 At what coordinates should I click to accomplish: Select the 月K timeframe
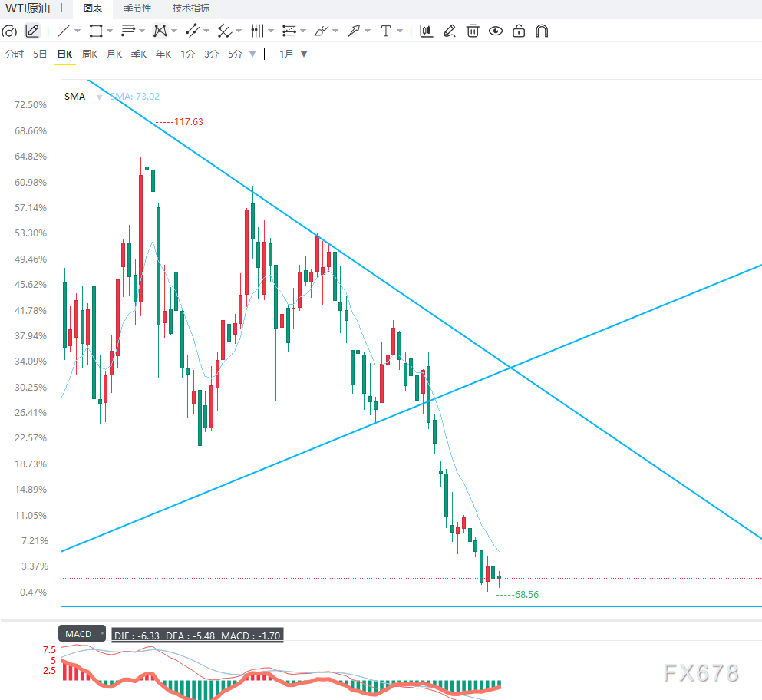(x=114, y=54)
